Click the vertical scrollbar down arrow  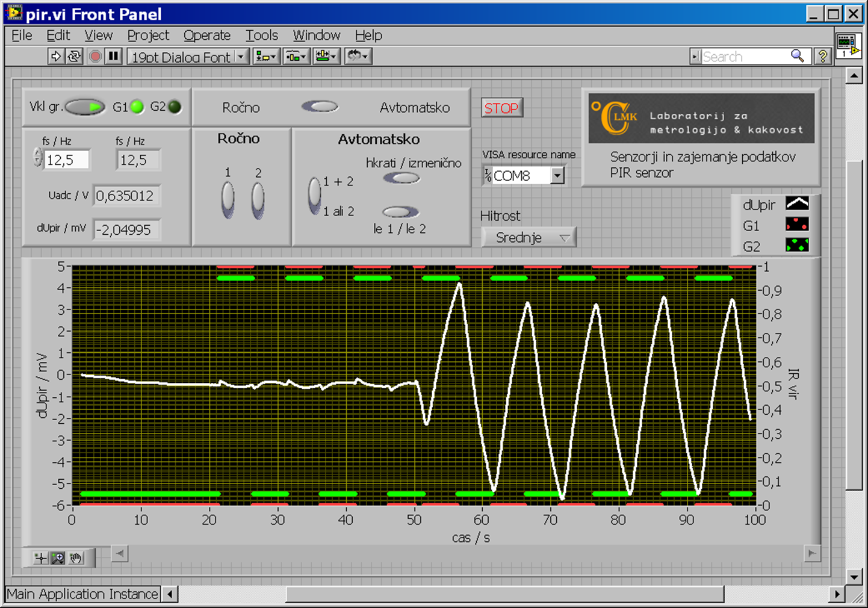[854, 577]
